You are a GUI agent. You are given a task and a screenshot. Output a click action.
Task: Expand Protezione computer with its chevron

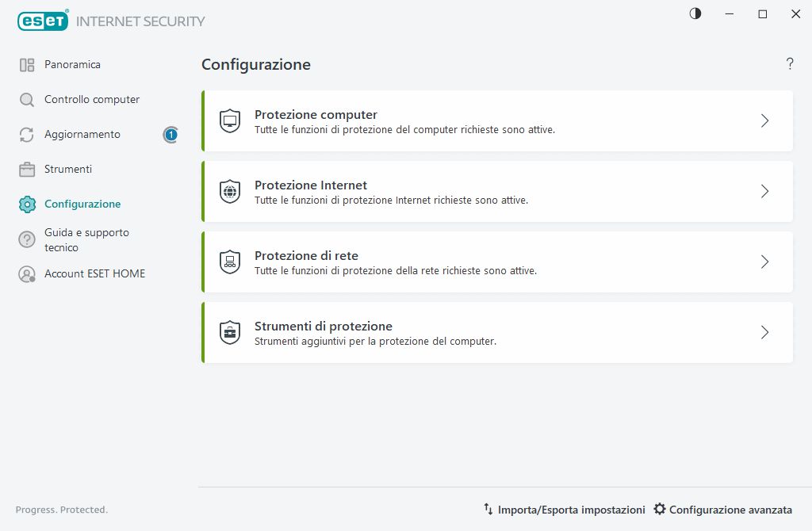pyautogui.click(x=764, y=121)
